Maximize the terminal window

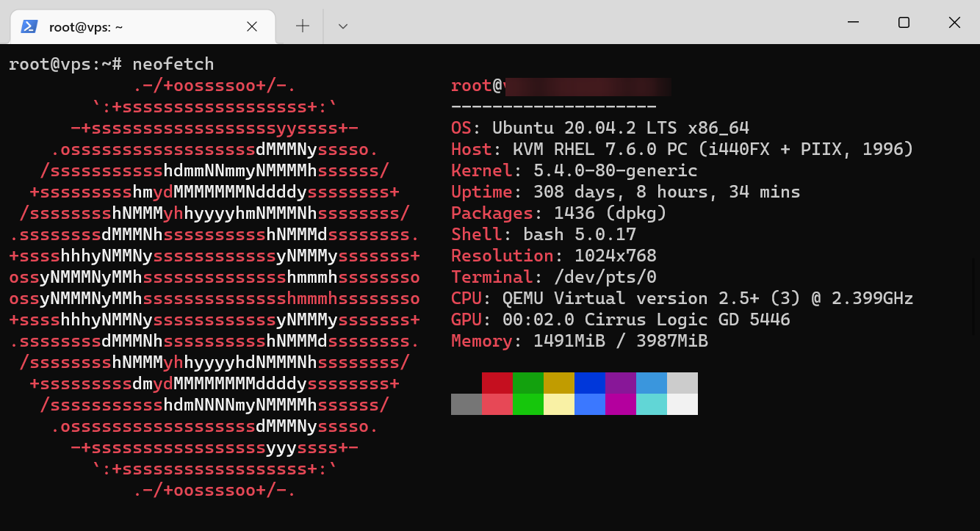point(904,23)
